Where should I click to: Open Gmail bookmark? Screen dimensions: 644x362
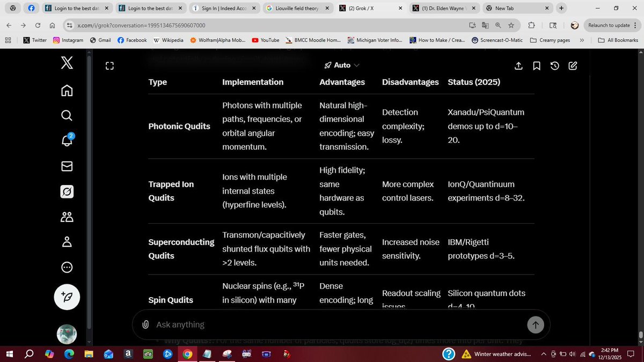(100, 40)
